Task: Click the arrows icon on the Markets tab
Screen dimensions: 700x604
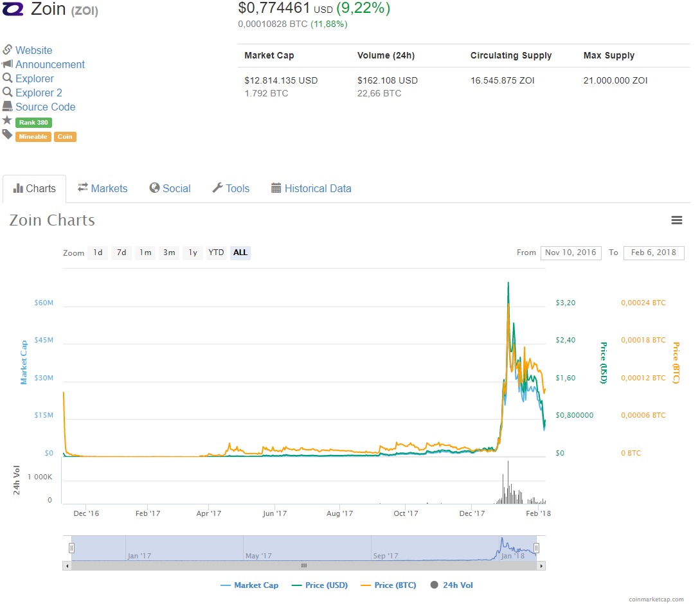Action: (82, 188)
